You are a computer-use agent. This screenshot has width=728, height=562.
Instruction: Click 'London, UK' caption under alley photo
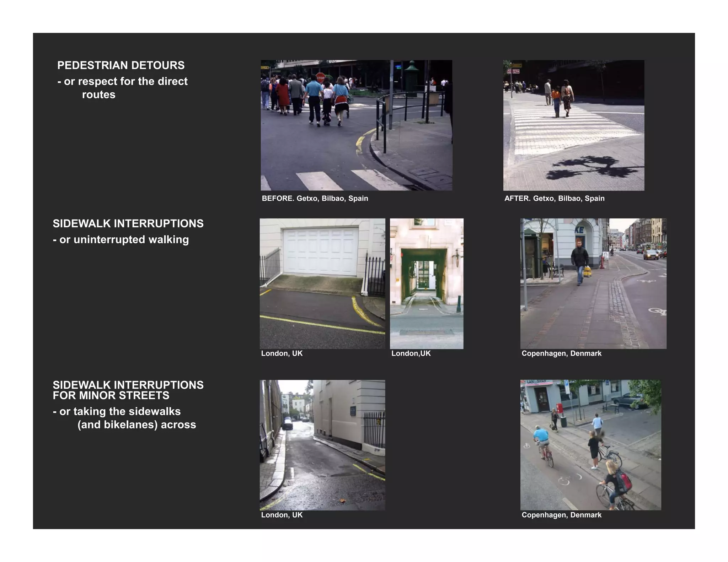click(282, 515)
